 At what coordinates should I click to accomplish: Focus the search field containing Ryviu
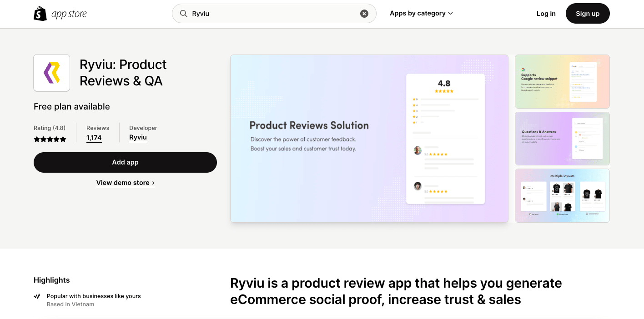274,14
